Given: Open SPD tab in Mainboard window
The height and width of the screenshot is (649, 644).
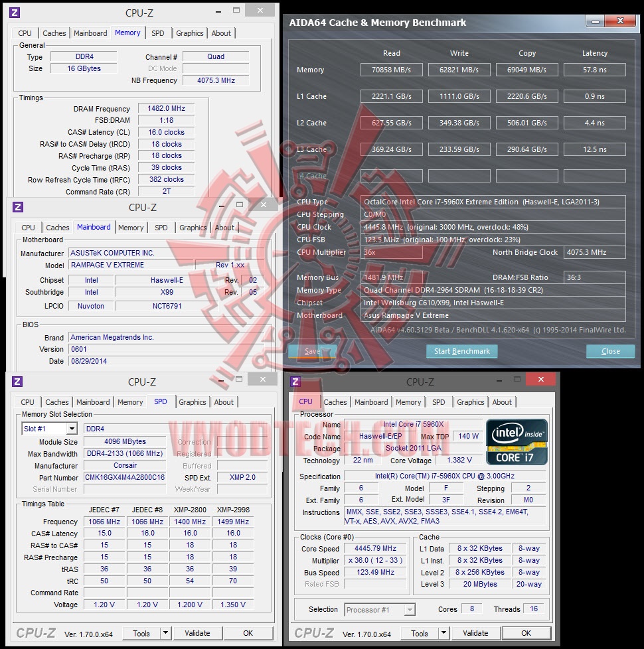Looking at the screenshot, I should tap(161, 228).
